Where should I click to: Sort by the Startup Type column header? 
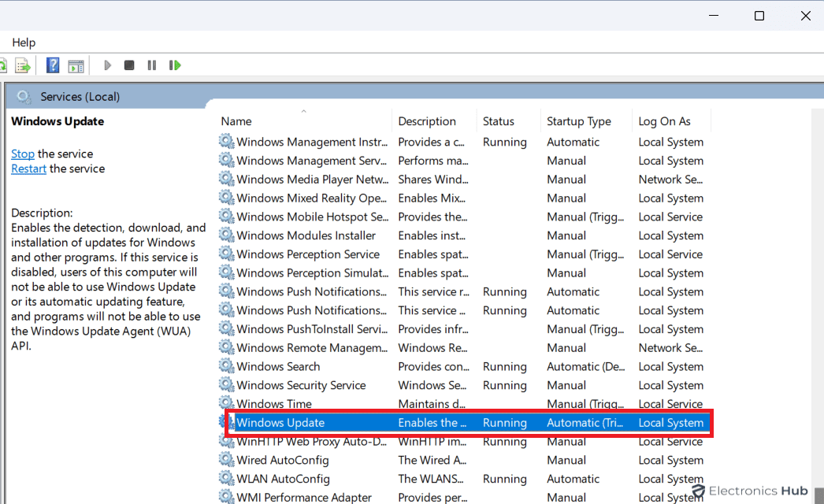click(578, 121)
